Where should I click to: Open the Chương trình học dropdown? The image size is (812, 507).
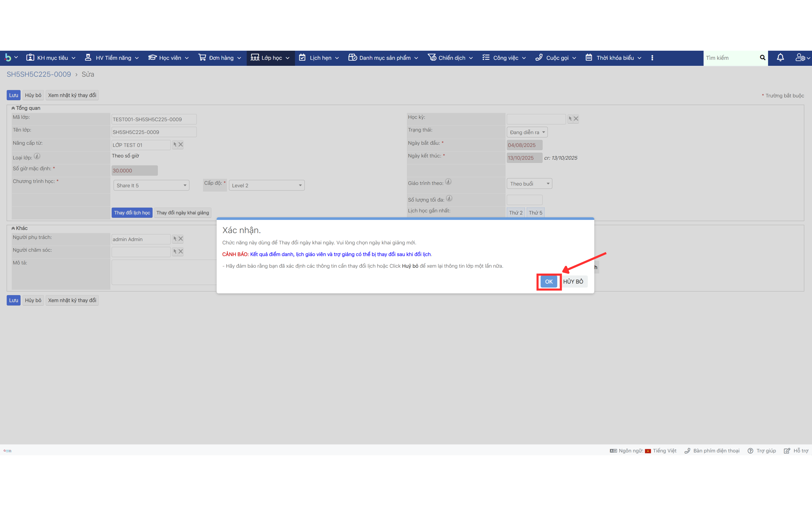pyautogui.click(x=151, y=185)
